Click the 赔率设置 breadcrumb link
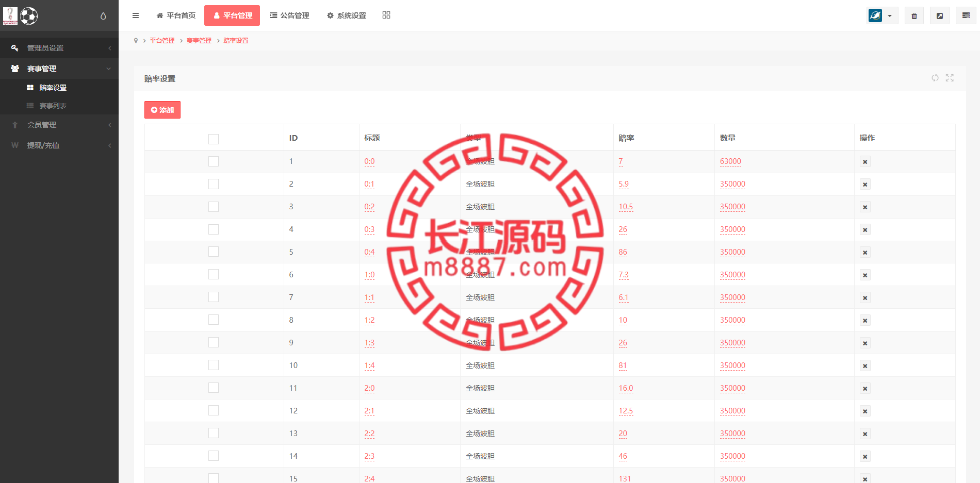 (236, 41)
